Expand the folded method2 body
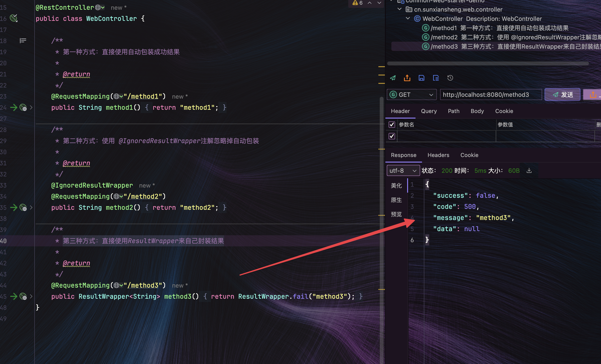 [x=31, y=207]
